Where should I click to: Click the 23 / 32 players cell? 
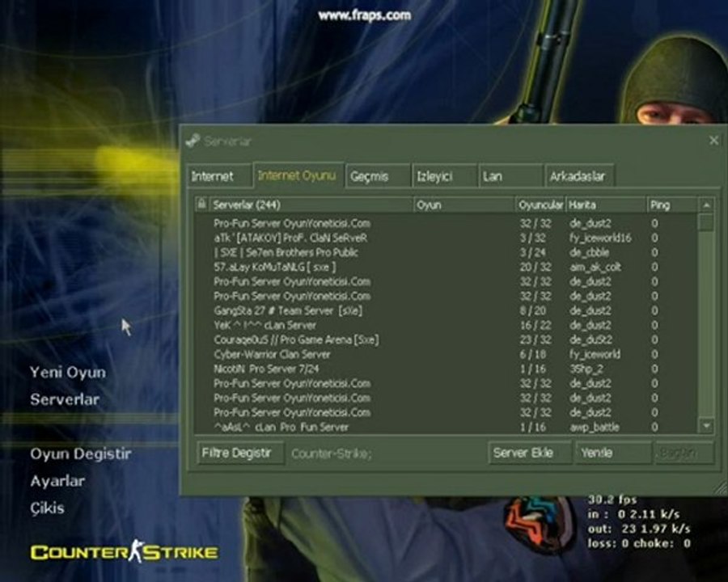coord(535,339)
